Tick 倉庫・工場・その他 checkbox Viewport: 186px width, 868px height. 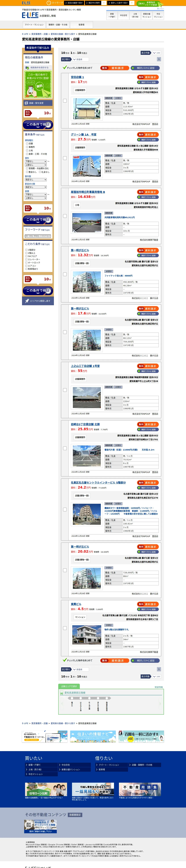click(x=27, y=154)
